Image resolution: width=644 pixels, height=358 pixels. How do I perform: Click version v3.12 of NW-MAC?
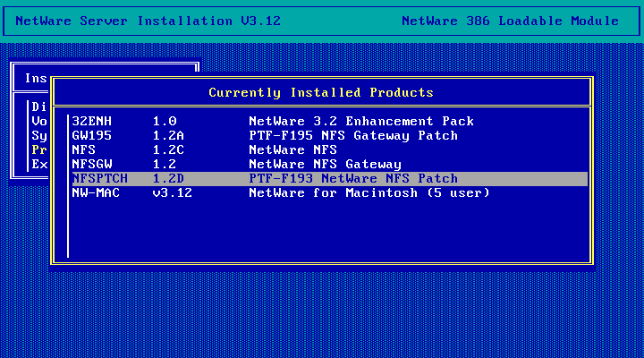coord(172,193)
